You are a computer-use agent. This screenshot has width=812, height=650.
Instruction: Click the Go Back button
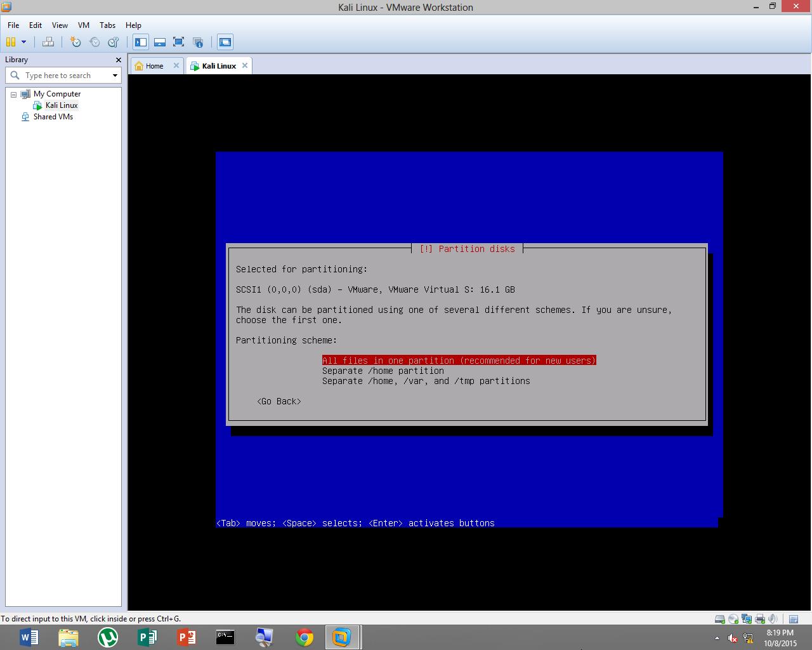coord(279,401)
